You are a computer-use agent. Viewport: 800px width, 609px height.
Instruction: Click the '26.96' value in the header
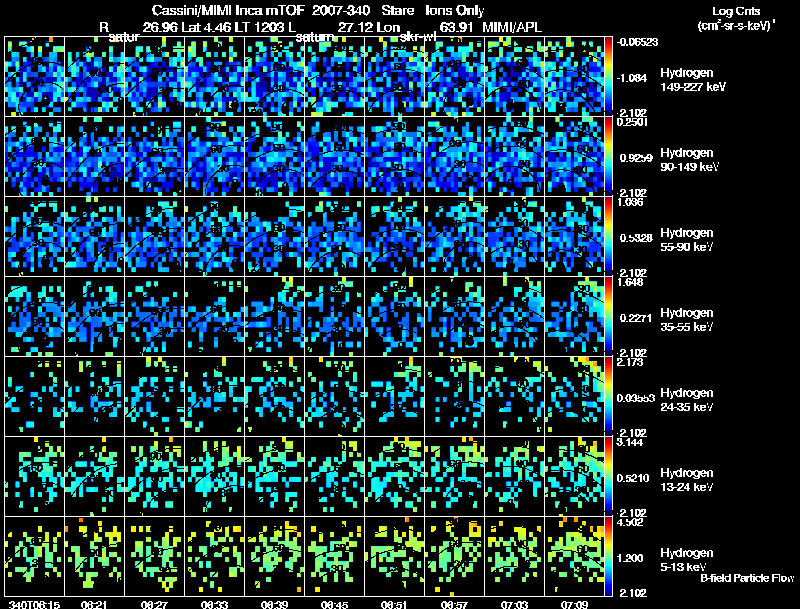pos(160,27)
